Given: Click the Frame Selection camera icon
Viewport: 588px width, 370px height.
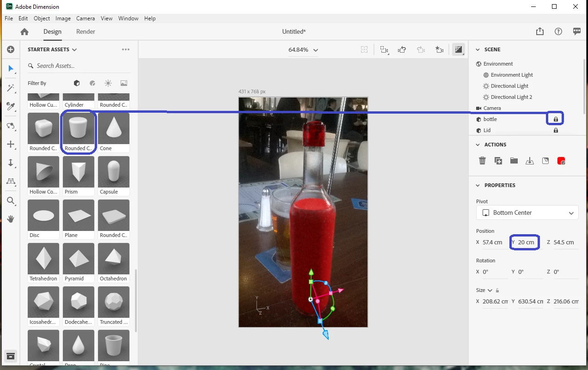Looking at the screenshot, I should click(384, 49).
